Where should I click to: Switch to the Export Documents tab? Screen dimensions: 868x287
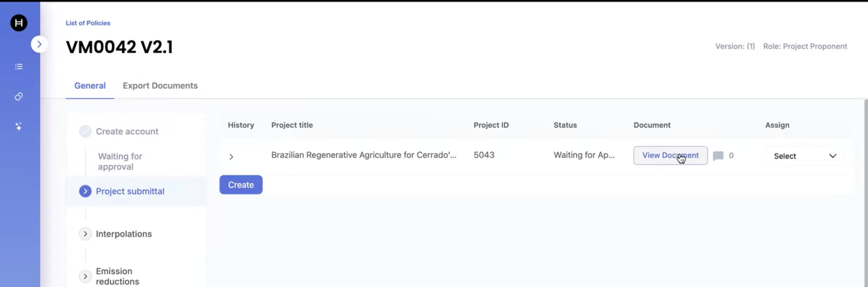[x=160, y=86]
